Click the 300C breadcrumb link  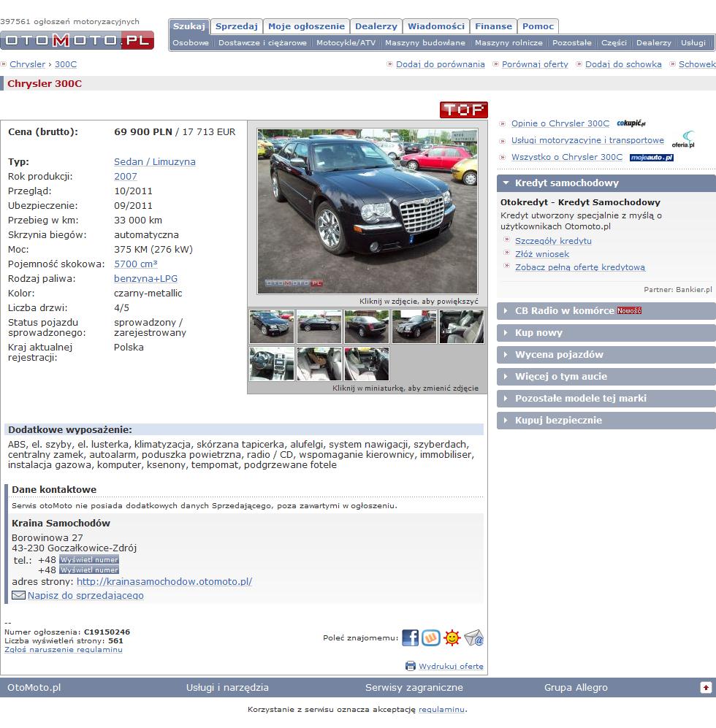(66, 64)
